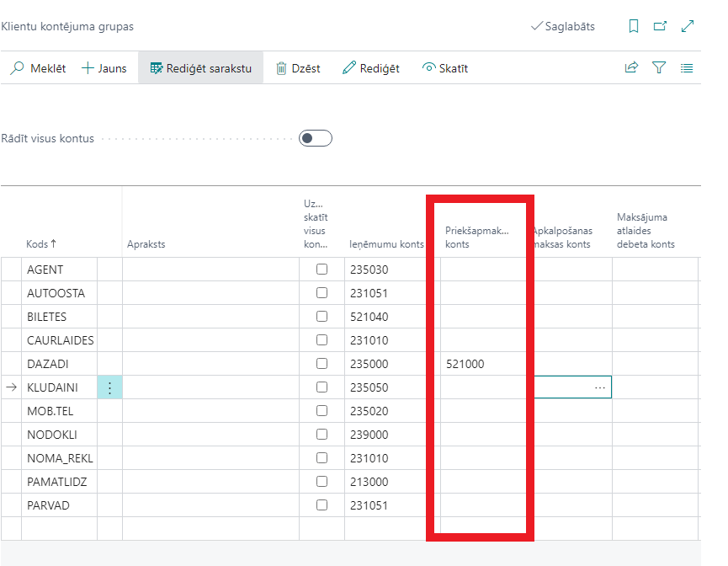
Task: Tick the PARVAD row checkbox
Action: (321, 505)
